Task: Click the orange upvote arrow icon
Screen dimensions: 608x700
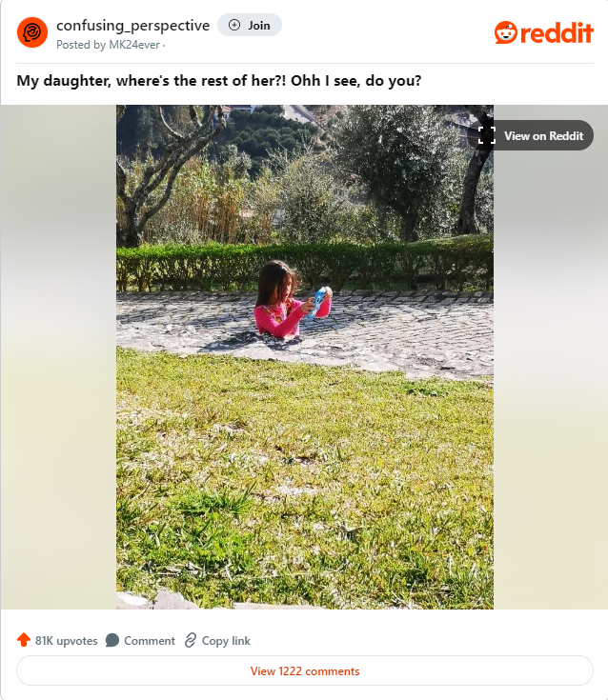Action: click(24, 640)
